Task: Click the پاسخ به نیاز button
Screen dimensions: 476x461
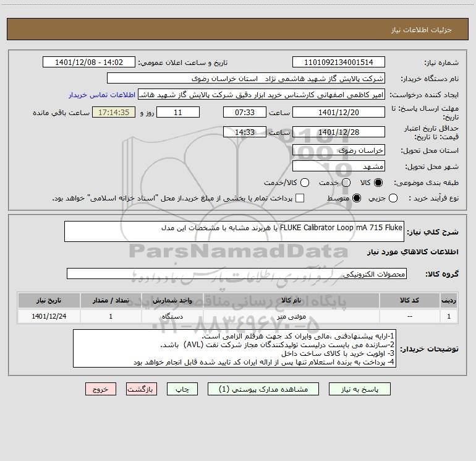Action: (x=359, y=389)
